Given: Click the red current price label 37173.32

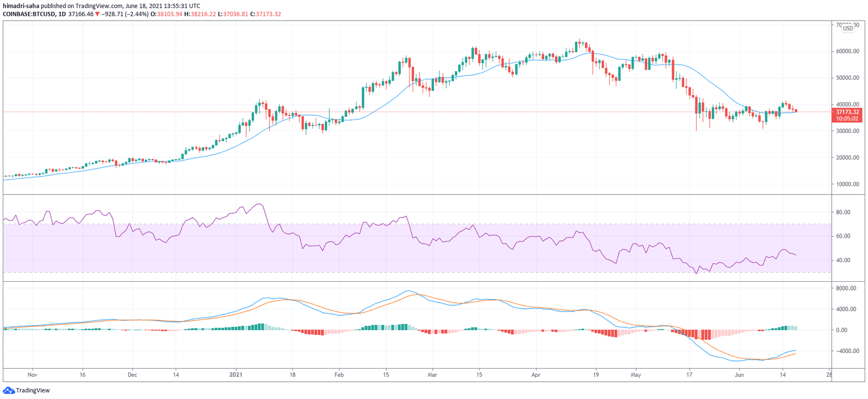Looking at the screenshot, I should point(847,112).
